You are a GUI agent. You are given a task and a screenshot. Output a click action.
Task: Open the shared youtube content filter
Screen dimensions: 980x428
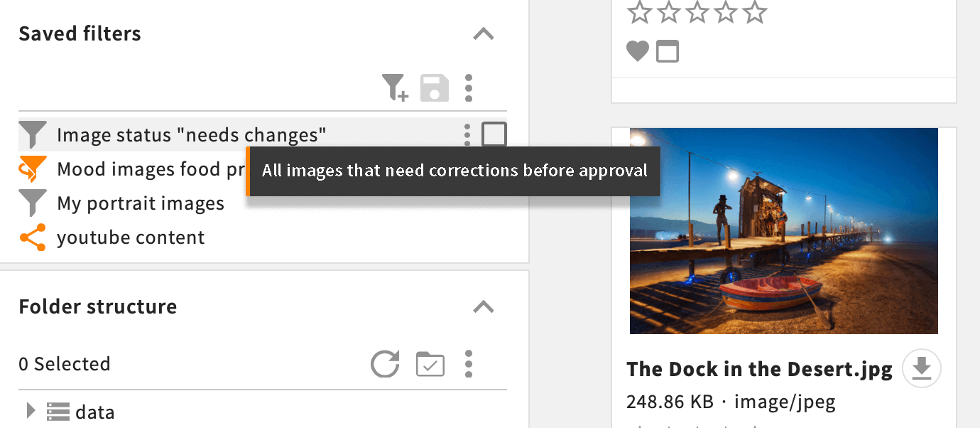(131, 237)
